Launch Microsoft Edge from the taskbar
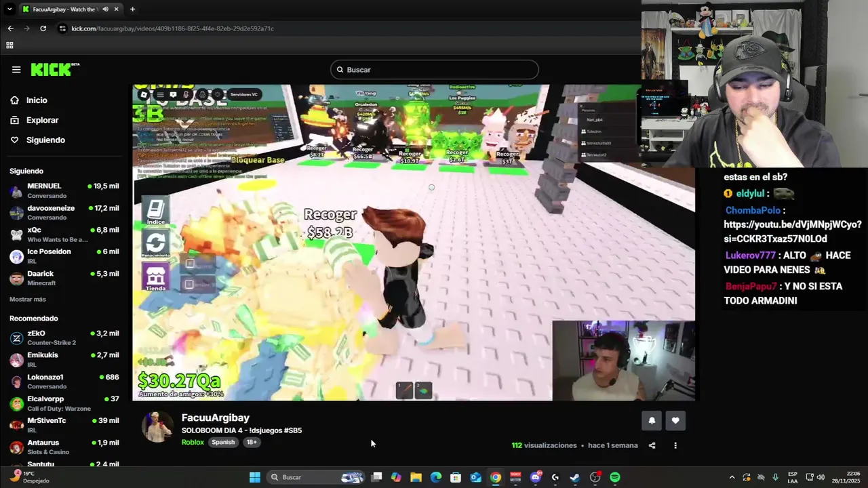868x488 pixels. point(435,477)
